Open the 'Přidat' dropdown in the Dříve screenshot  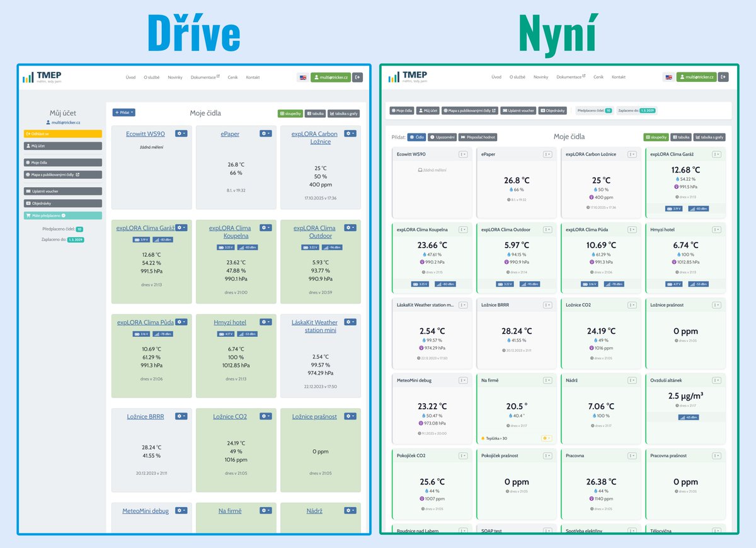click(x=124, y=112)
